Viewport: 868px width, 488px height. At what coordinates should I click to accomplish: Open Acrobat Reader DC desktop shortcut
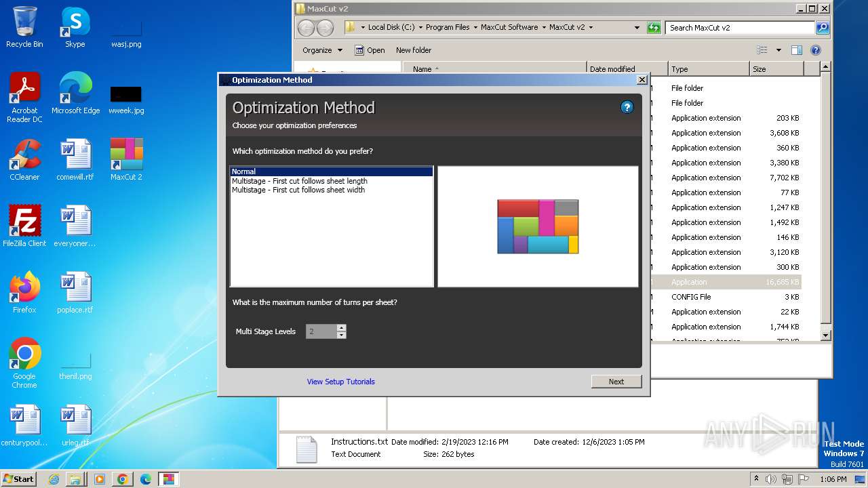24,98
